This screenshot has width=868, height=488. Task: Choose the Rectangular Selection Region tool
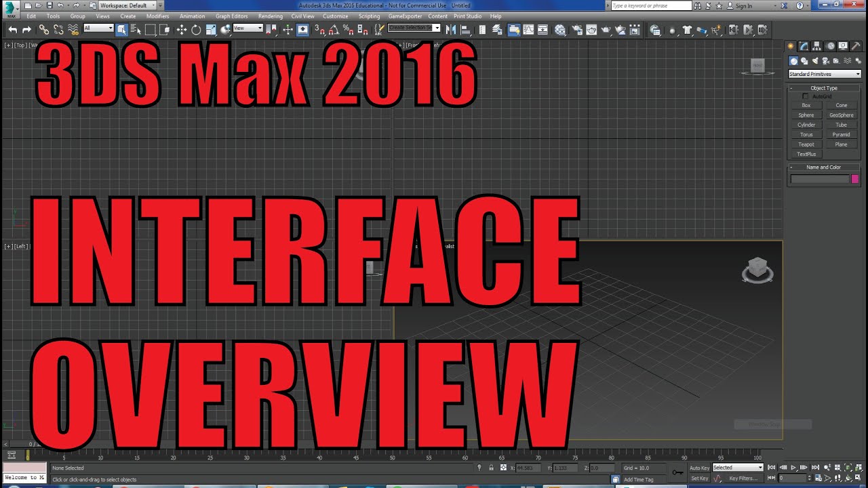pyautogui.click(x=150, y=29)
